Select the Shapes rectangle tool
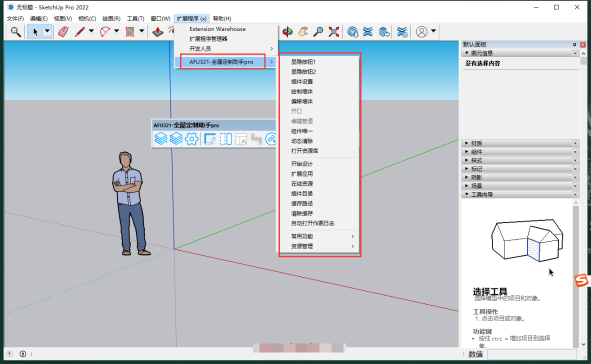This screenshot has height=364, width=591. pyautogui.click(x=130, y=32)
